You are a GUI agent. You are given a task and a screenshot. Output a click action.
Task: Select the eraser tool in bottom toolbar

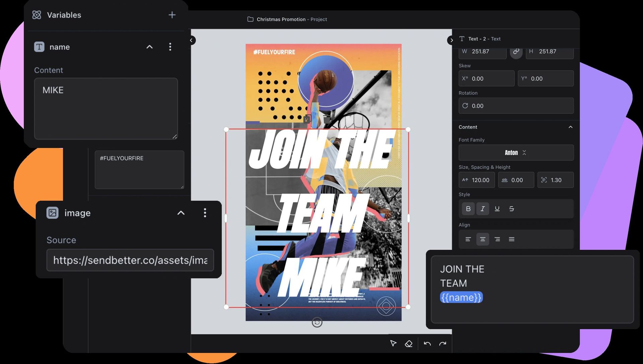[409, 344]
